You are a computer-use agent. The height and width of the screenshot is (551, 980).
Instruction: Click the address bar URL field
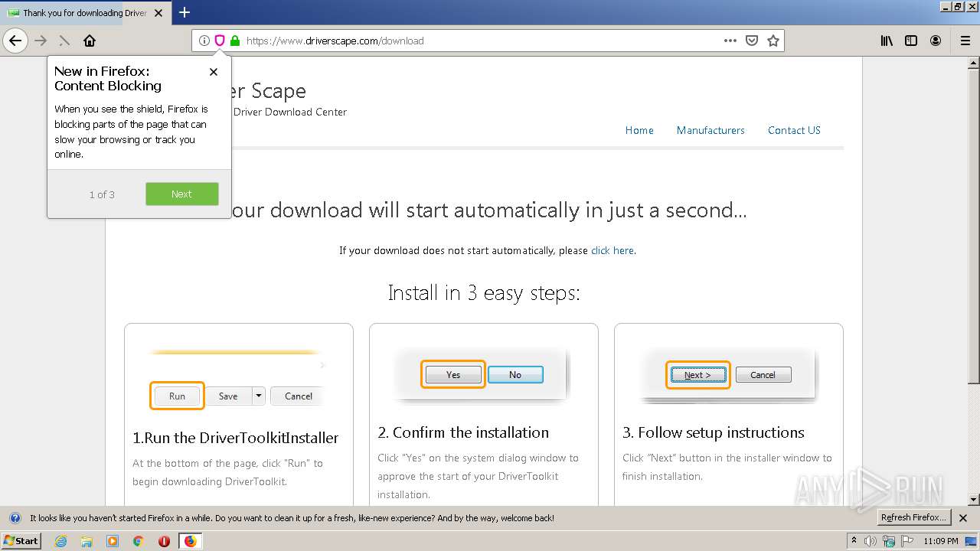coord(481,41)
